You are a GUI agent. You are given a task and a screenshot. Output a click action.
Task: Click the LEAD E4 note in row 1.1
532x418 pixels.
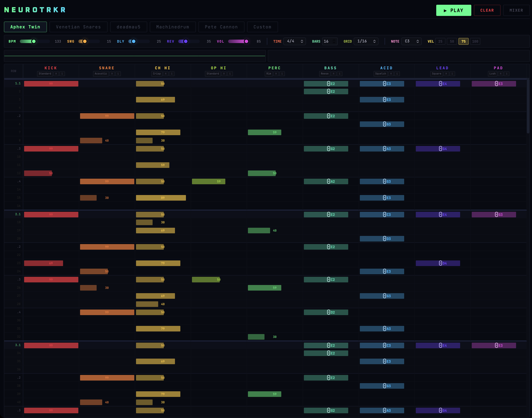point(438,84)
